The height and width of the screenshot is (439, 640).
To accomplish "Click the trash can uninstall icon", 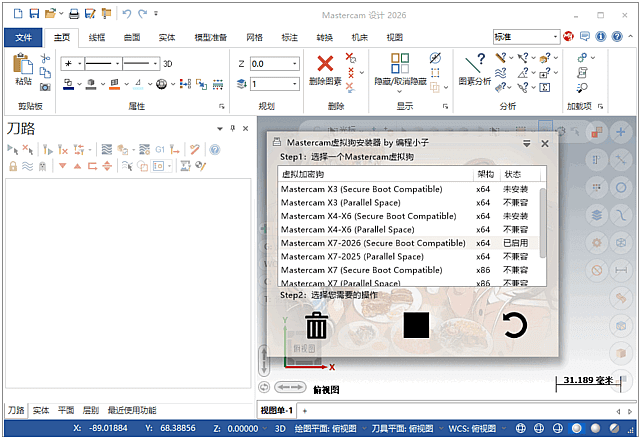I will click(x=316, y=325).
